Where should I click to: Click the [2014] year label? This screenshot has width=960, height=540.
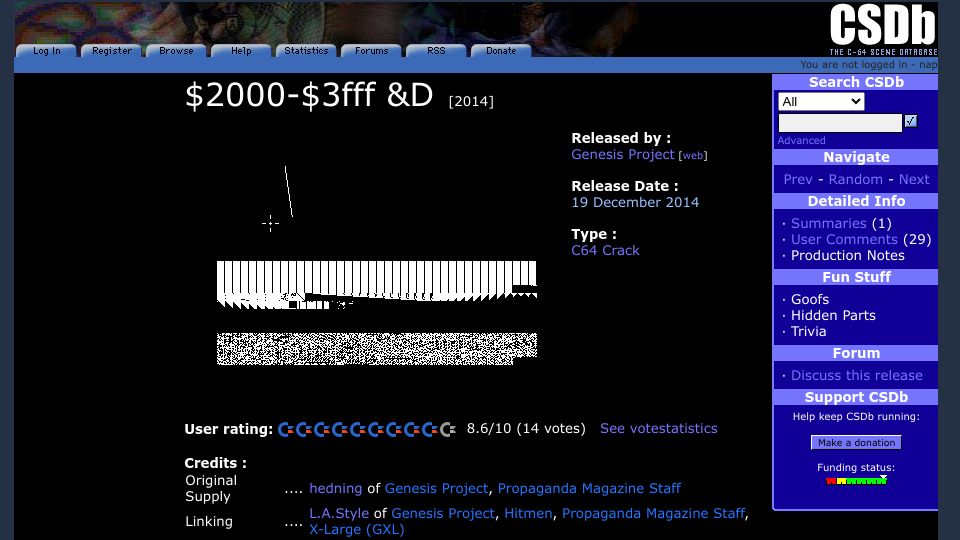(x=471, y=102)
